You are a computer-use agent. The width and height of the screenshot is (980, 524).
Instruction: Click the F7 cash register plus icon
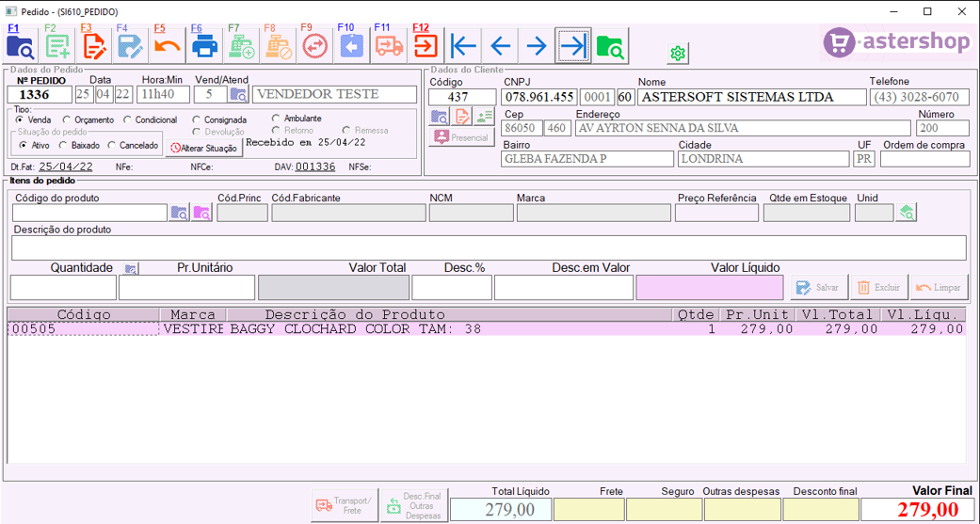click(241, 45)
